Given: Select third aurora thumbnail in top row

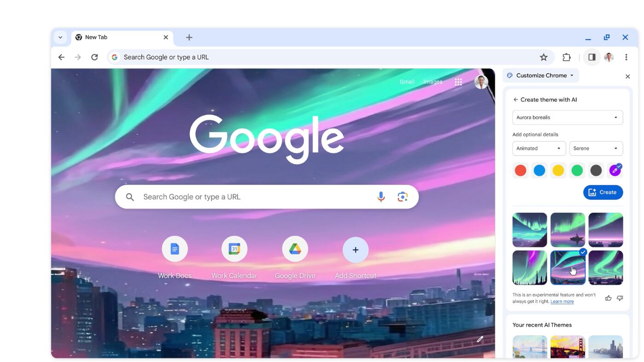Looking at the screenshot, I should pyautogui.click(x=606, y=230).
